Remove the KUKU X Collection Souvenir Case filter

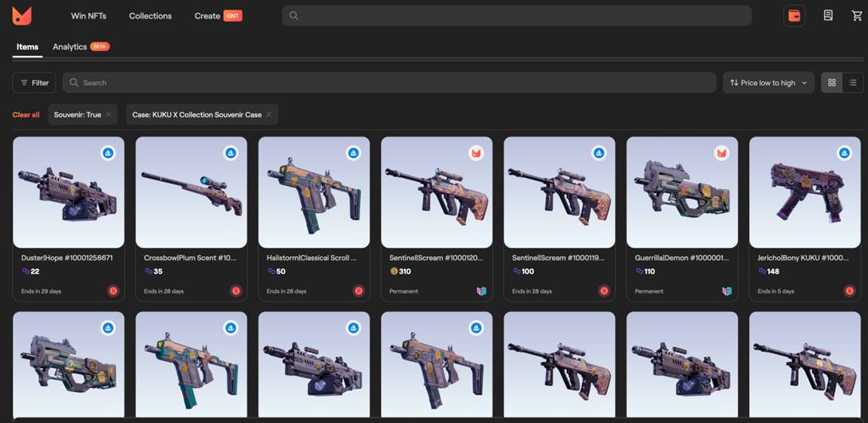click(x=270, y=115)
